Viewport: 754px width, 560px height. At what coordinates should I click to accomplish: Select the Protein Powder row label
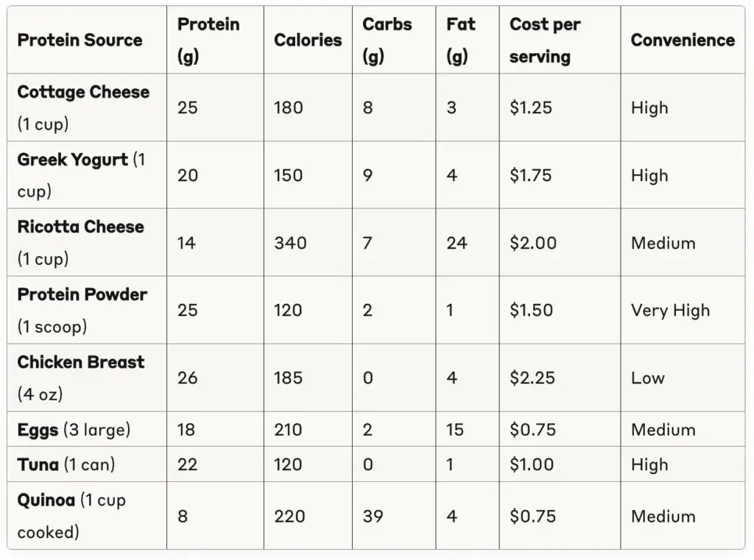[82, 295]
